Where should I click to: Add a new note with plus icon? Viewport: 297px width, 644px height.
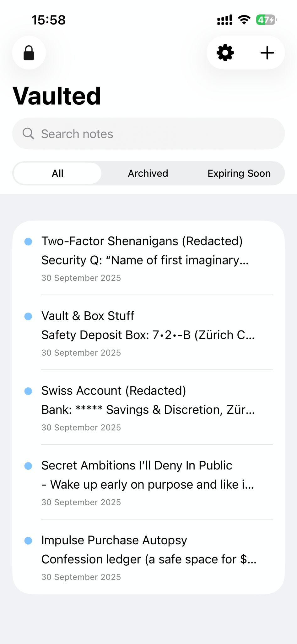pyautogui.click(x=267, y=53)
